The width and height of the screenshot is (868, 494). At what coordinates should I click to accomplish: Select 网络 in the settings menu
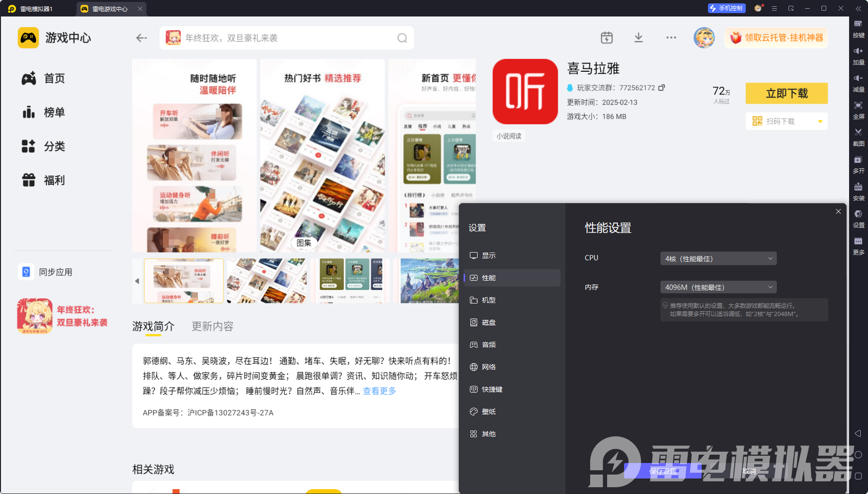(488, 367)
